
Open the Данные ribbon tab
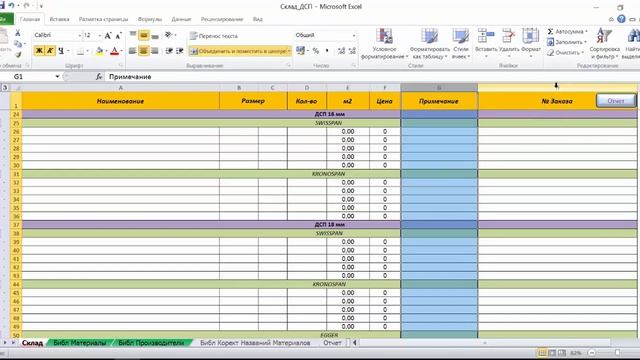pyautogui.click(x=181, y=19)
